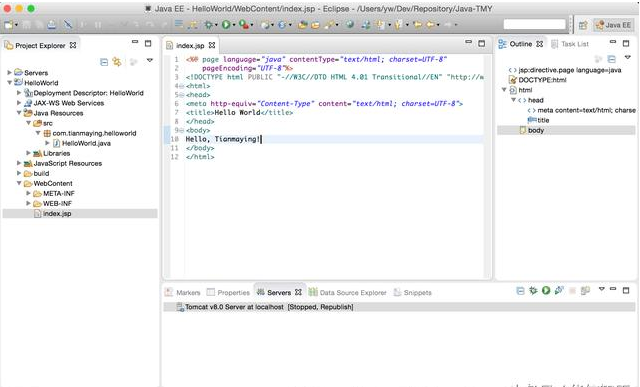Open the Project Explorer view menu triangle
640x387 pixels.
coord(150,60)
